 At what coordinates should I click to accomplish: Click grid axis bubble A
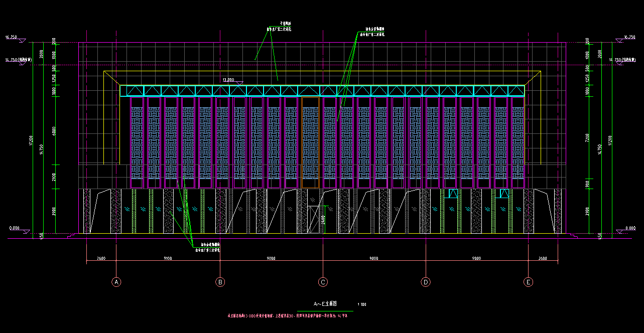tap(116, 282)
